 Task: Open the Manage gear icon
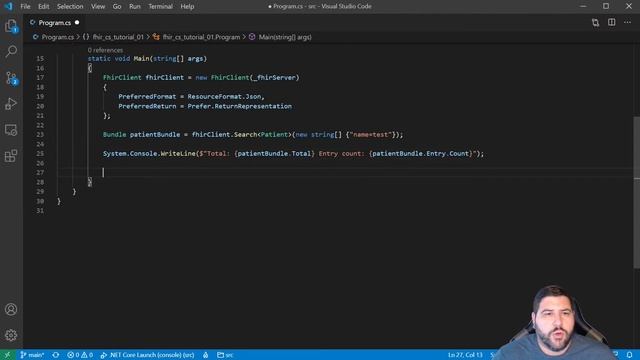point(11,335)
